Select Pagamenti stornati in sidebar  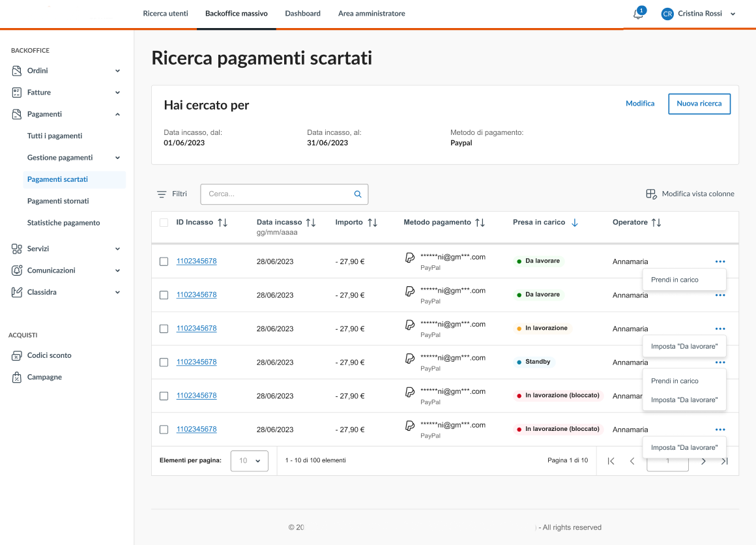[58, 201]
